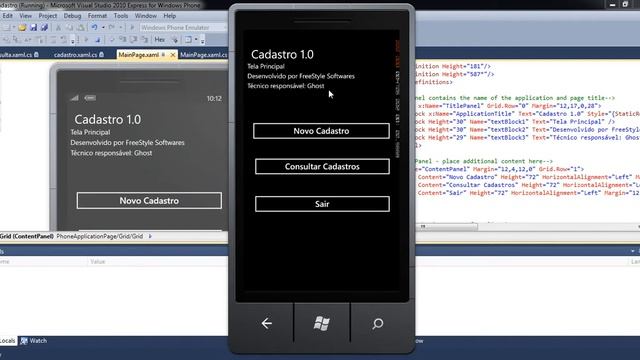Switch to the MainPage.xaml.cs tab
This screenshot has width=640, height=360.
tap(204, 55)
